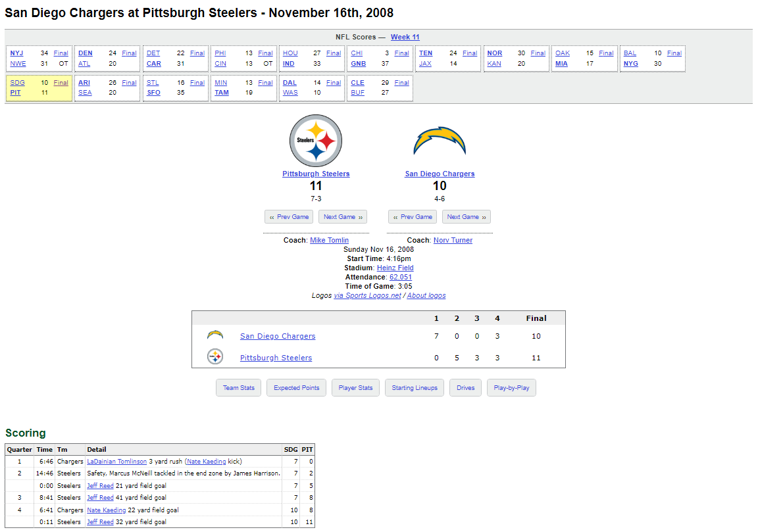The width and height of the screenshot is (758, 532).
Task: Click Pittsburgh Steelers in the linescore table
Action: [x=276, y=358]
